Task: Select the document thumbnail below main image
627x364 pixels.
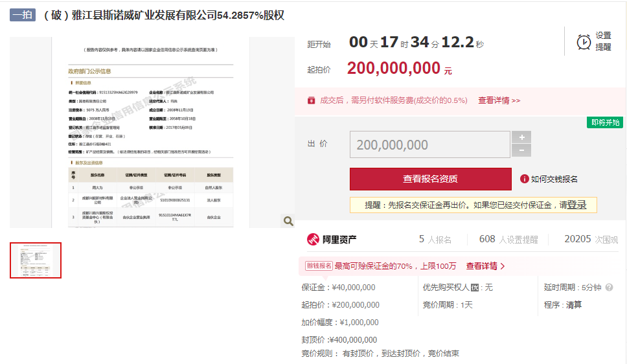Action: pyautogui.click(x=36, y=260)
